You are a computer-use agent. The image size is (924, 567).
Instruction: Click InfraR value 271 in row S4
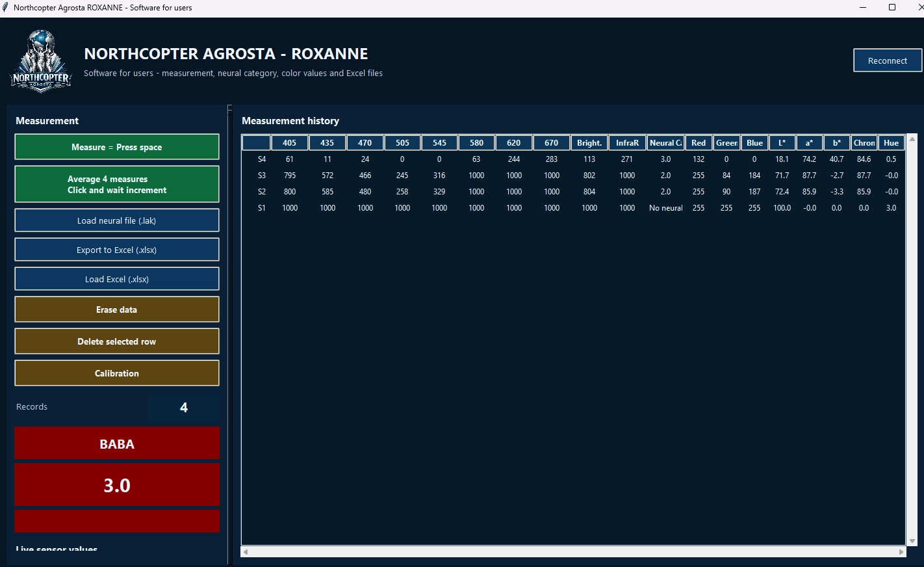[x=627, y=159]
